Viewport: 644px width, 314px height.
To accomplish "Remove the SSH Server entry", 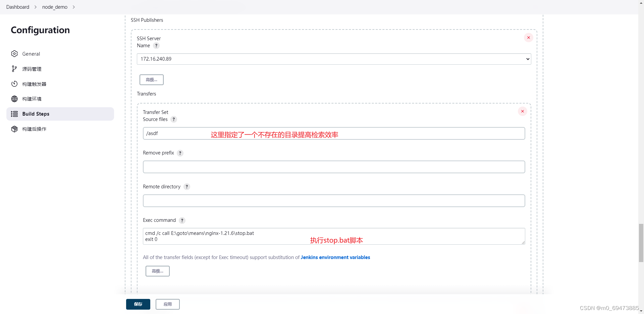I will click(x=529, y=38).
